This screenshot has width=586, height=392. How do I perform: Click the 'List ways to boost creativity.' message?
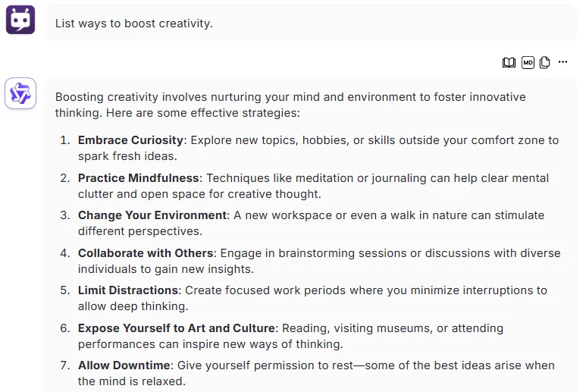click(134, 24)
